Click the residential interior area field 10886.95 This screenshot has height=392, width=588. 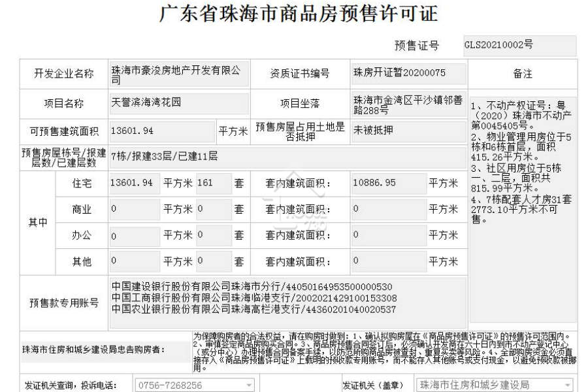[x=389, y=184]
